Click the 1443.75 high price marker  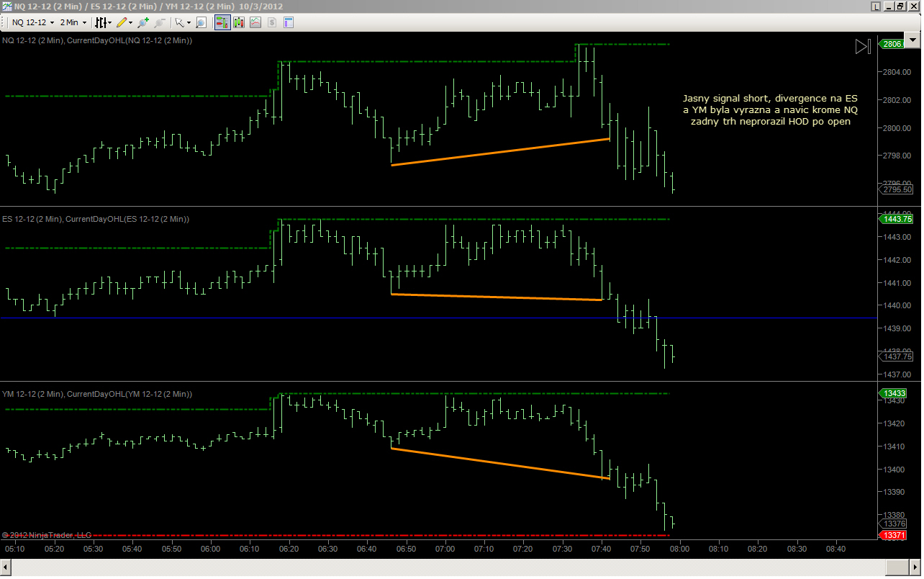coord(897,219)
